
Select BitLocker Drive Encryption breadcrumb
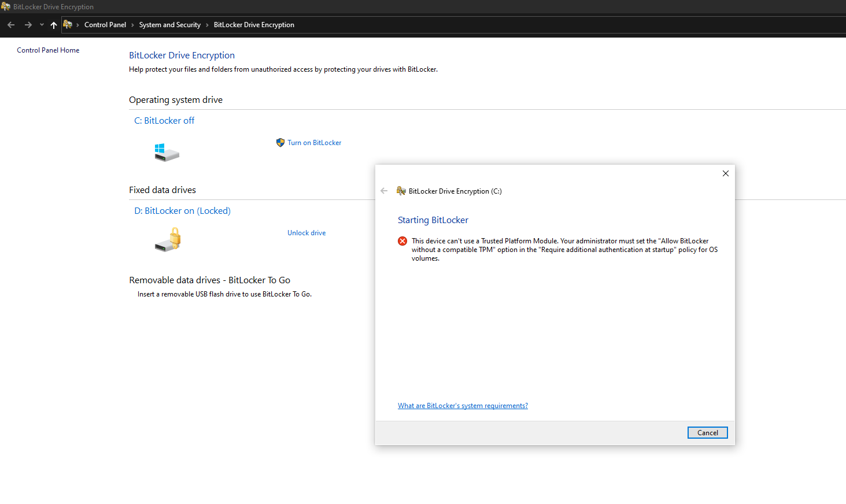[x=254, y=25]
